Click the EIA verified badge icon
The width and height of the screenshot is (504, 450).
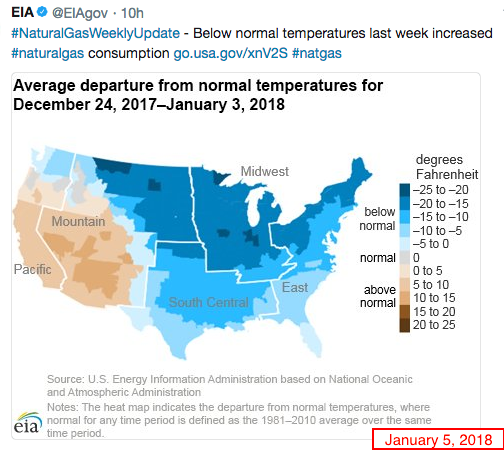[42, 12]
